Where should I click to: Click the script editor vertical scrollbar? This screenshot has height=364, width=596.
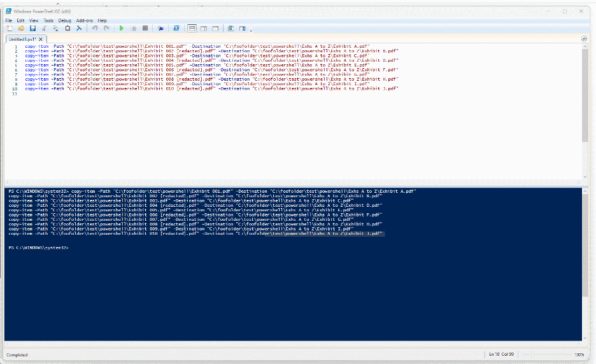(x=585, y=95)
